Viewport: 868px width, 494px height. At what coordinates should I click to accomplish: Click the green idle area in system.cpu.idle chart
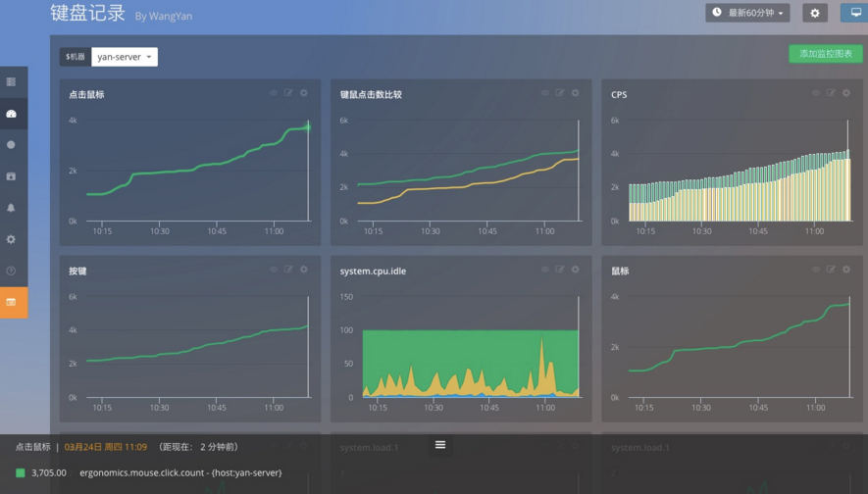[x=471, y=349]
